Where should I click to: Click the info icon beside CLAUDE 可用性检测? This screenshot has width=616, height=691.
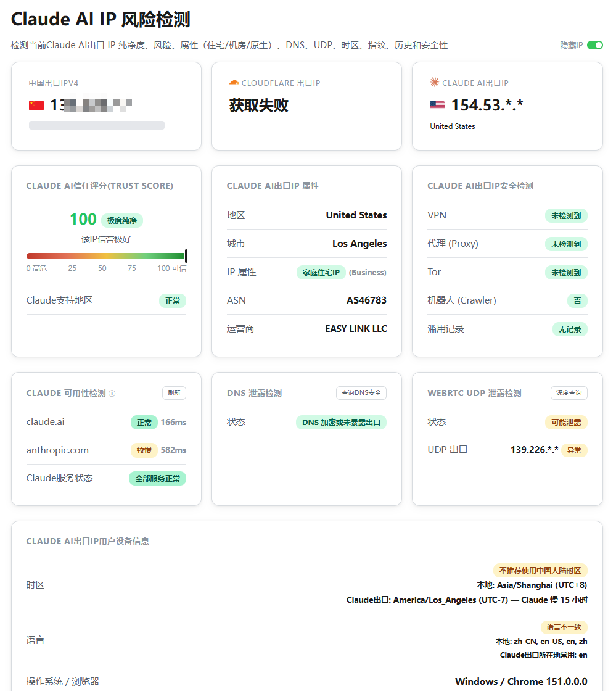112,393
